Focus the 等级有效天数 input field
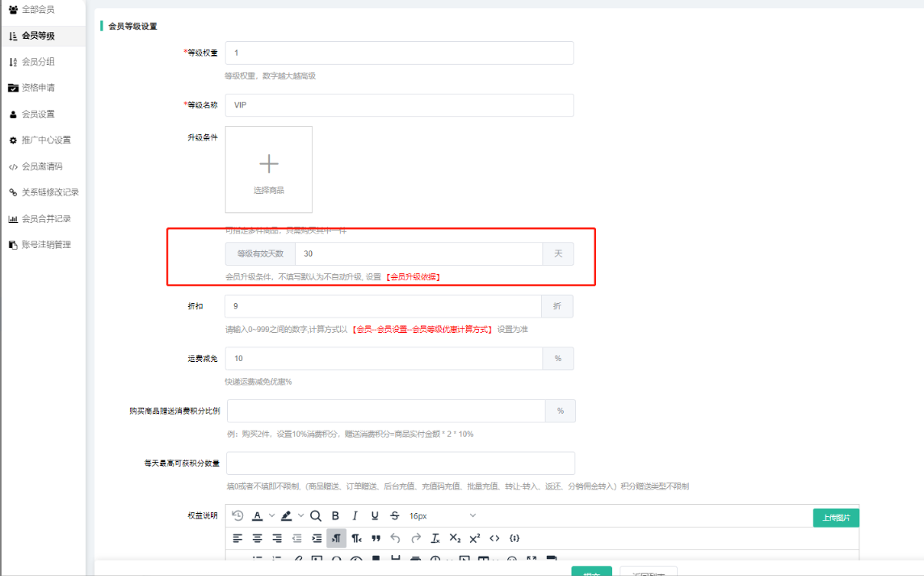This screenshot has height=576, width=924. click(x=418, y=254)
